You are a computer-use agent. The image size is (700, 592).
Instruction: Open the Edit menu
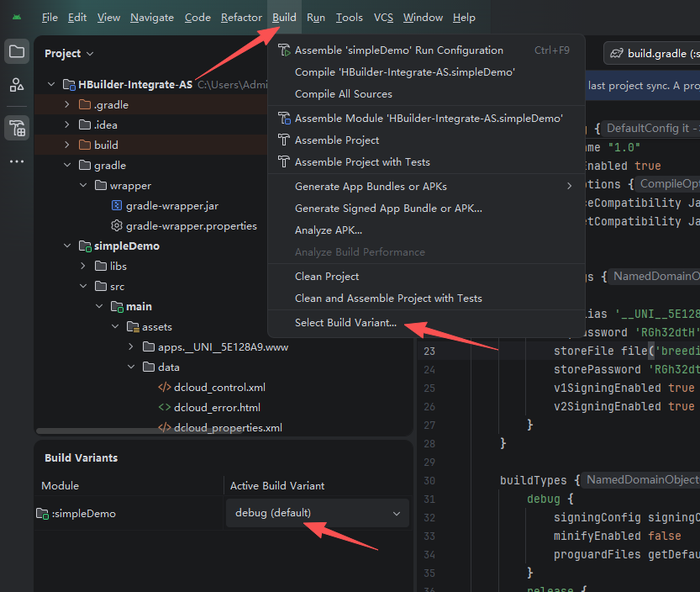click(x=77, y=18)
